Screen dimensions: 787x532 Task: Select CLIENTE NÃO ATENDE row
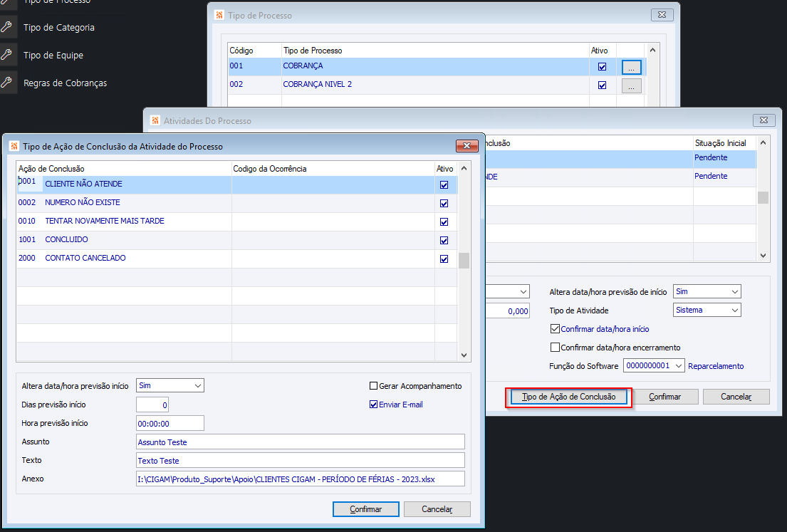(x=237, y=184)
